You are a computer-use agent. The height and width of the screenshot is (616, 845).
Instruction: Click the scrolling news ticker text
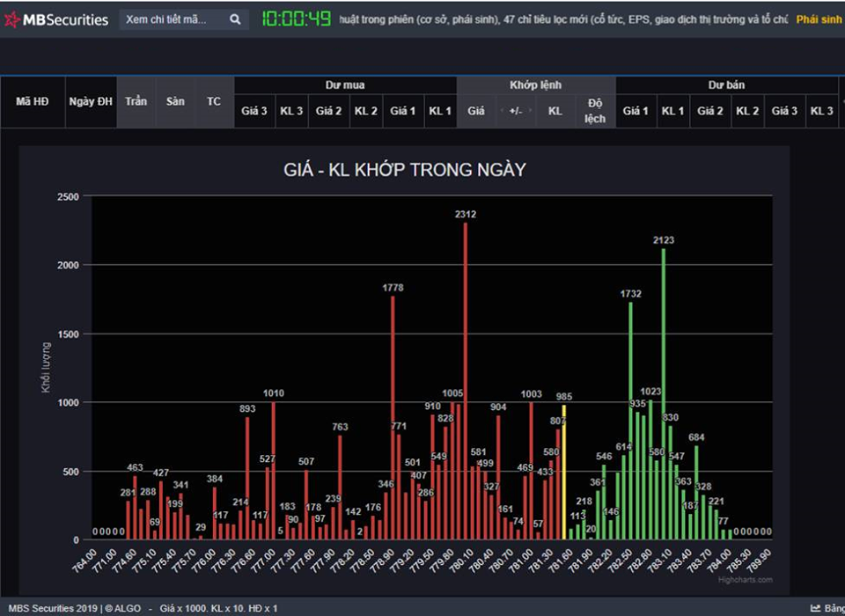tap(563, 19)
